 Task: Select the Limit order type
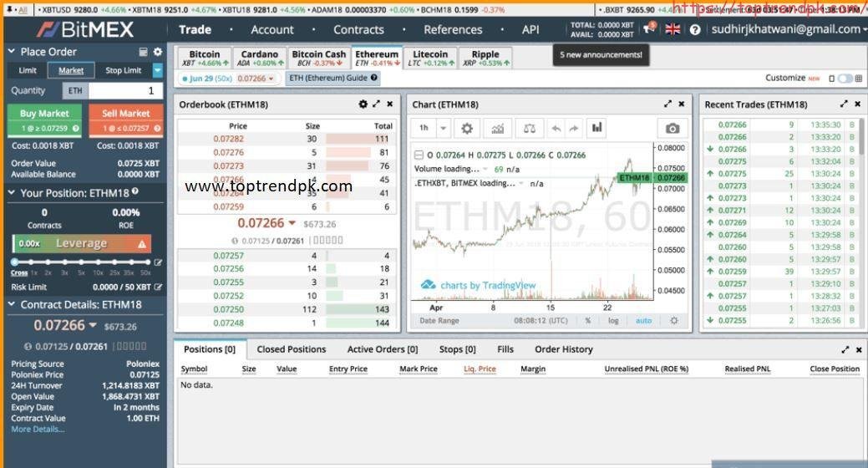(x=28, y=70)
